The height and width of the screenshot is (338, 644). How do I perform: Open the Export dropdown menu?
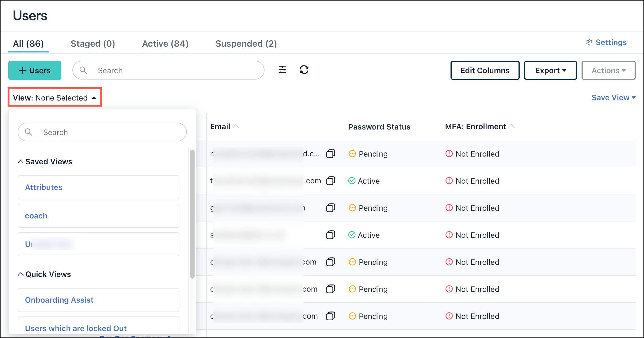(550, 70)
